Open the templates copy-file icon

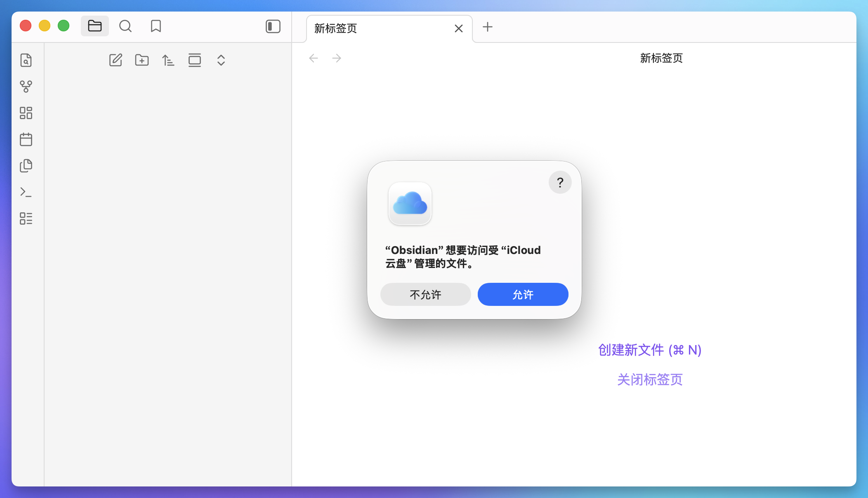(x=26, y=166)
